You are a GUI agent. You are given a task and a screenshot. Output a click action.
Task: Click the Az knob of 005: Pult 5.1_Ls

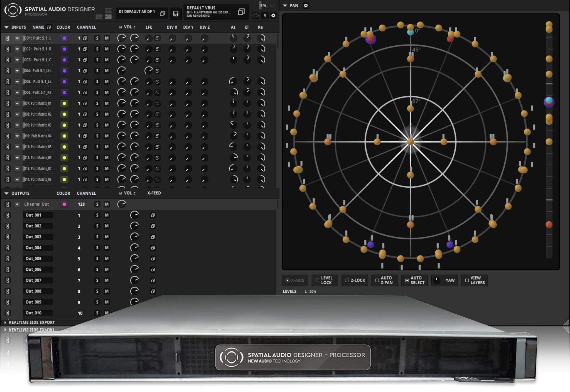click(x=233, y=82)
